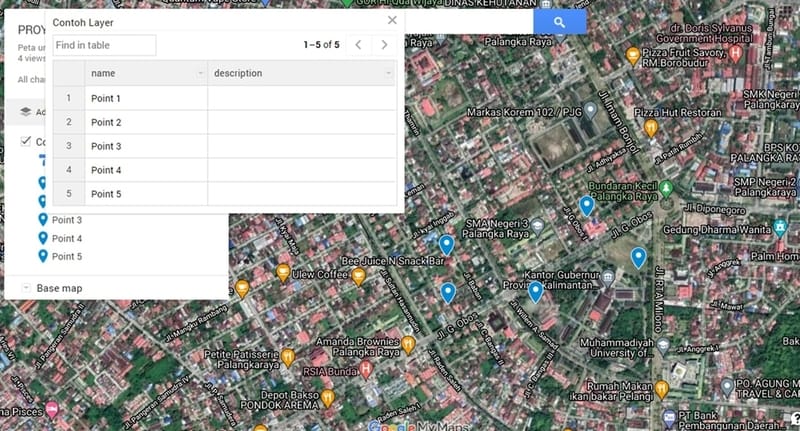This screenshot has height=431, width=800.
Task: Expand the Base map options
Action: [x=26, y=288]
